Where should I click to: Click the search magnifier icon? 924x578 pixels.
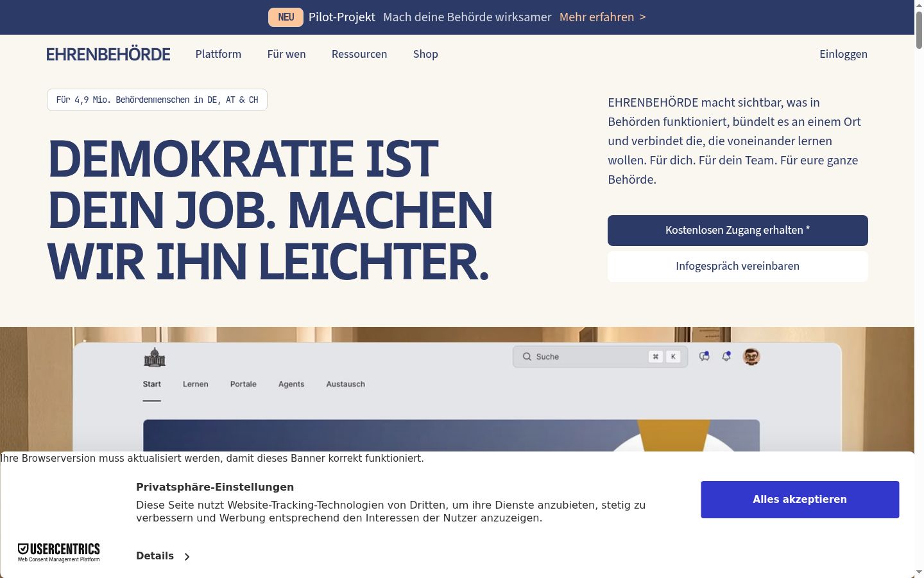(527, 356)
